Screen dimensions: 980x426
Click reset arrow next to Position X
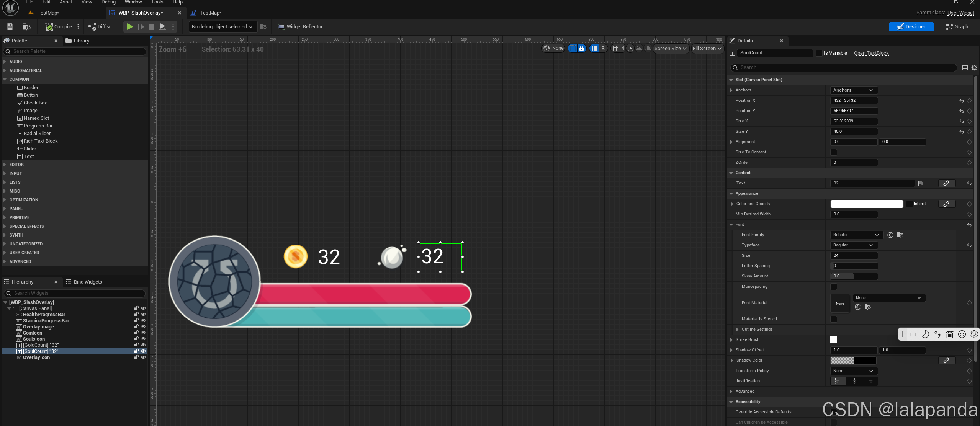(x=961, y=101)
